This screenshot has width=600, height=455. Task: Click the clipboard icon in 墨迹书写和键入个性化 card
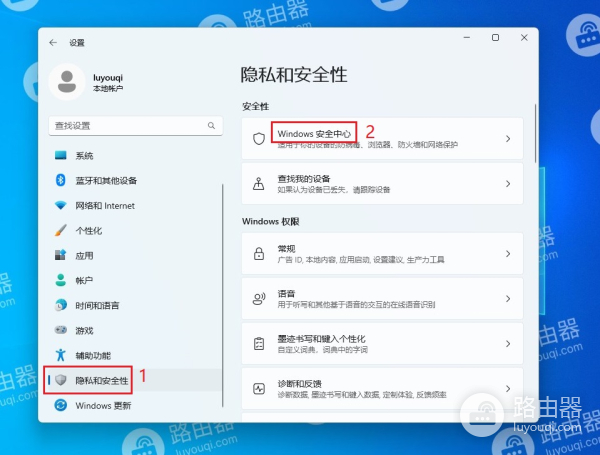tap(259, 344)
